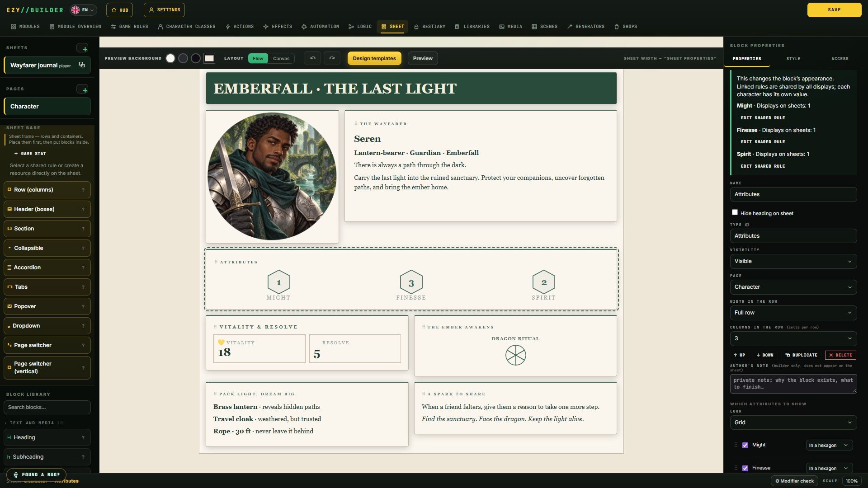Viewport: 868px width, 488px height.
Task: Open the Look dropdown set to Grid
Action: (x=793, y=423)
